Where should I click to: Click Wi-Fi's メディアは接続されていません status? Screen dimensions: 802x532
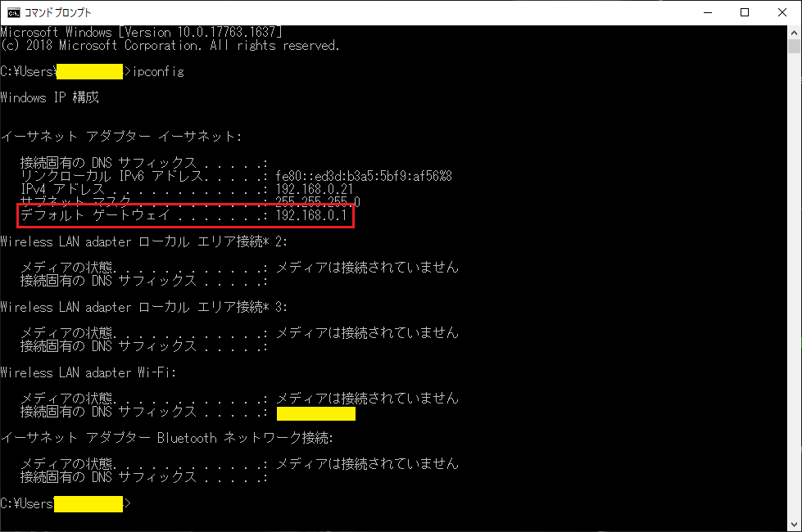(x=367, y=398)
